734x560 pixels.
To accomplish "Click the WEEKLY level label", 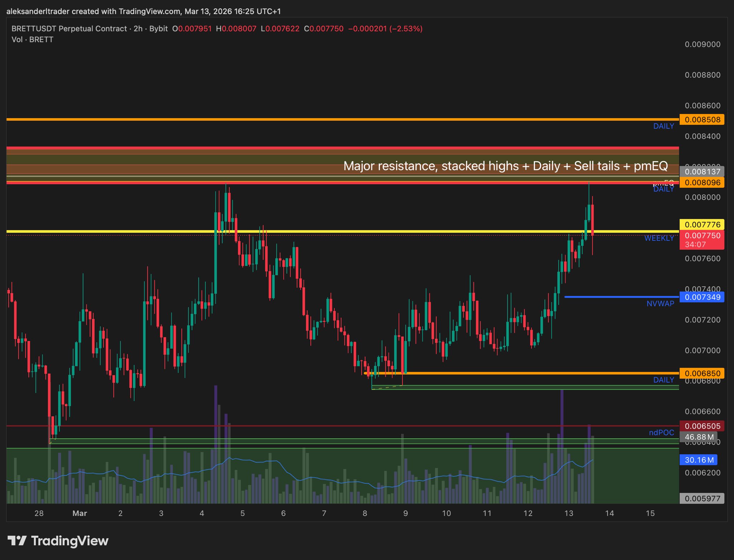I will pyautogui.click(x=659, y=238).
